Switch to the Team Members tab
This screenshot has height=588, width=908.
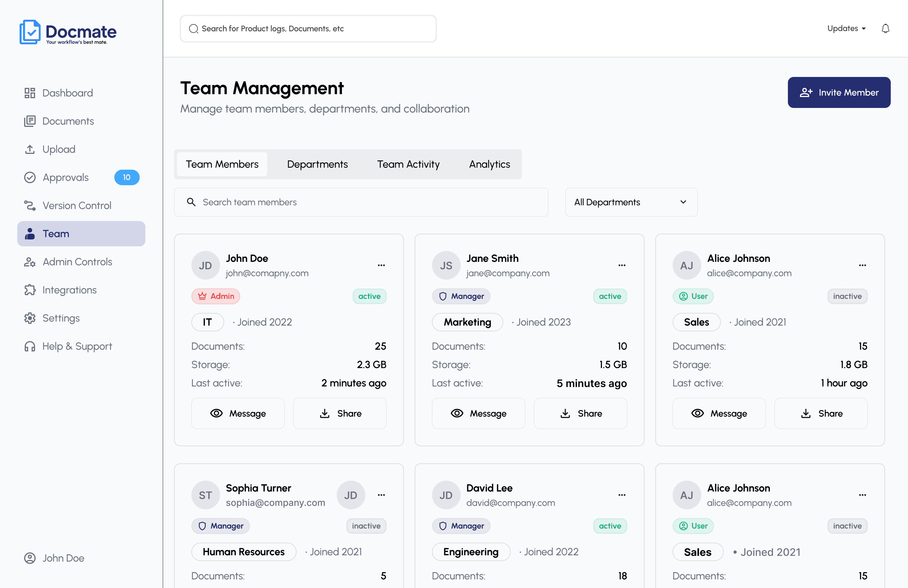click(222, 164)
